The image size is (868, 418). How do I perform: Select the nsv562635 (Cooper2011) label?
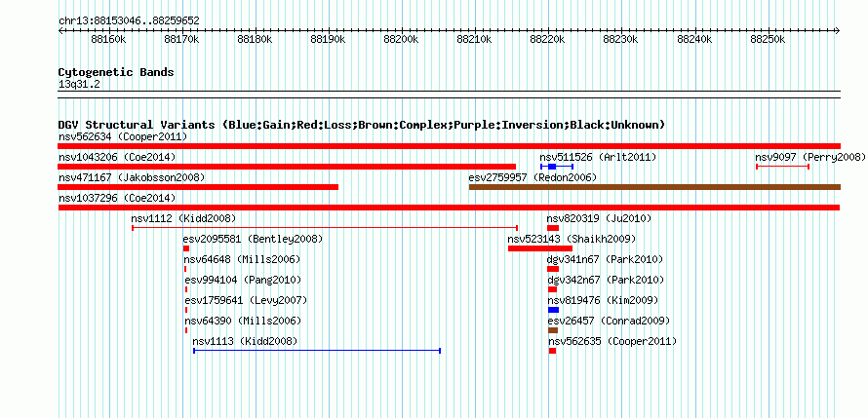(612, 341)
